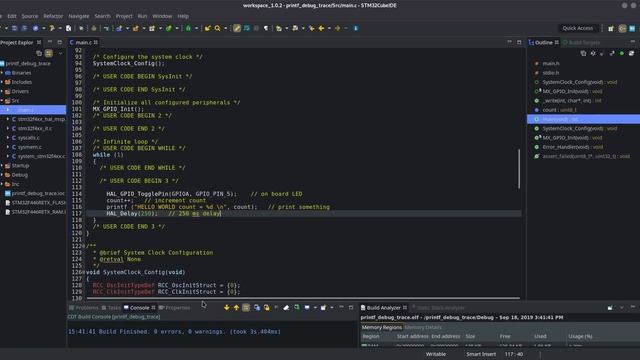640x360 pixels.
Task: Open the Memory Details tab
Action: click(x=423, y=327)
